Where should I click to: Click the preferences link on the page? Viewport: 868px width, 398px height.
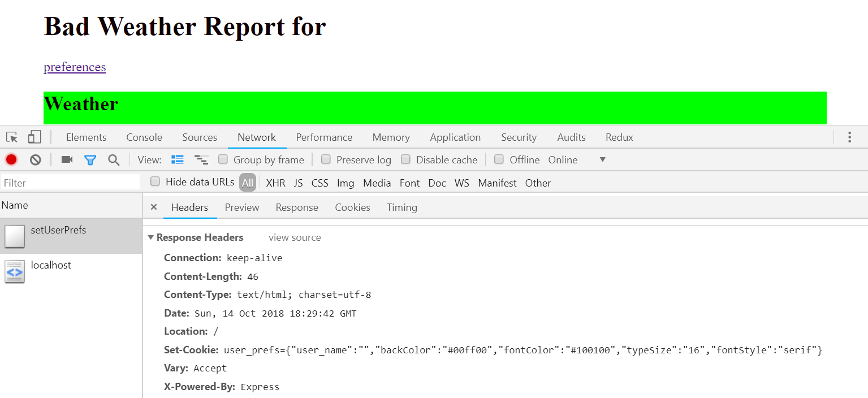pos(75,67)
